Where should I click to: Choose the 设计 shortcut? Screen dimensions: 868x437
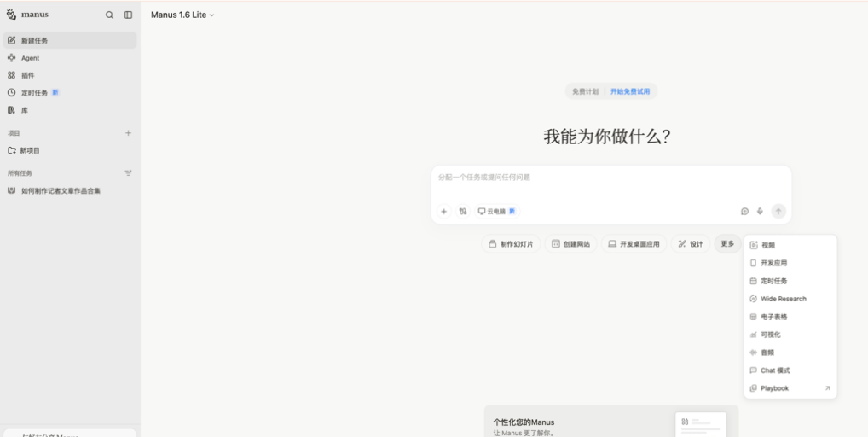[x=691, y=244]
